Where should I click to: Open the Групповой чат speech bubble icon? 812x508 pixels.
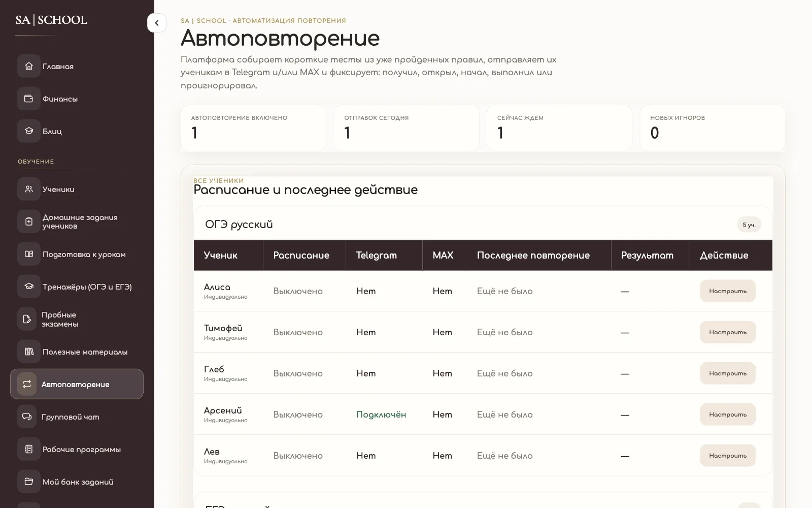pos(28,417)
